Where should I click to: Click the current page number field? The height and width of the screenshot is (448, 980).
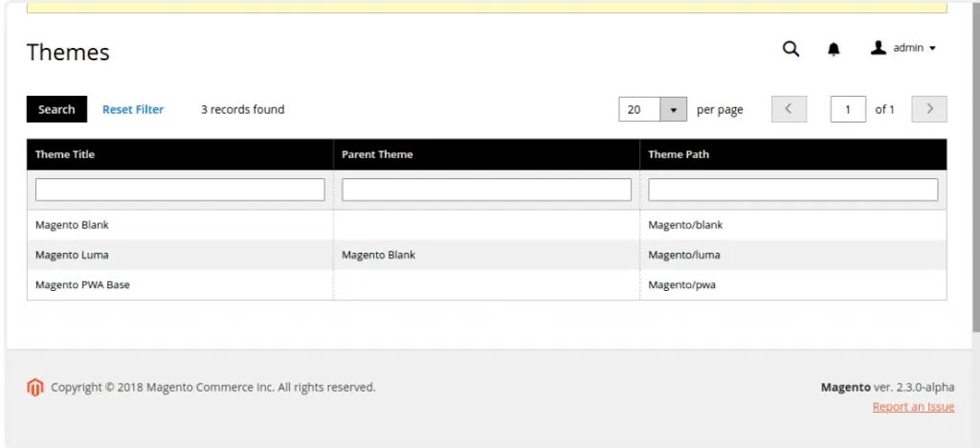[848, 109]
